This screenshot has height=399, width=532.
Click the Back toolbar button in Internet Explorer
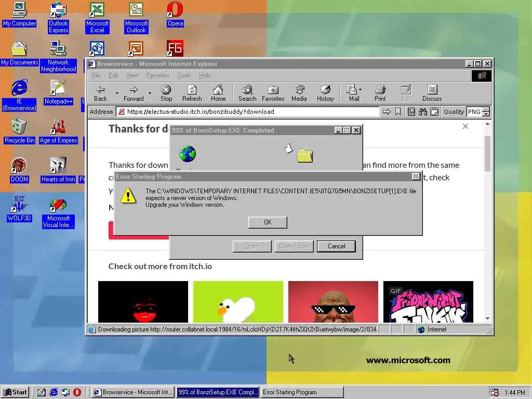[100, 94]
